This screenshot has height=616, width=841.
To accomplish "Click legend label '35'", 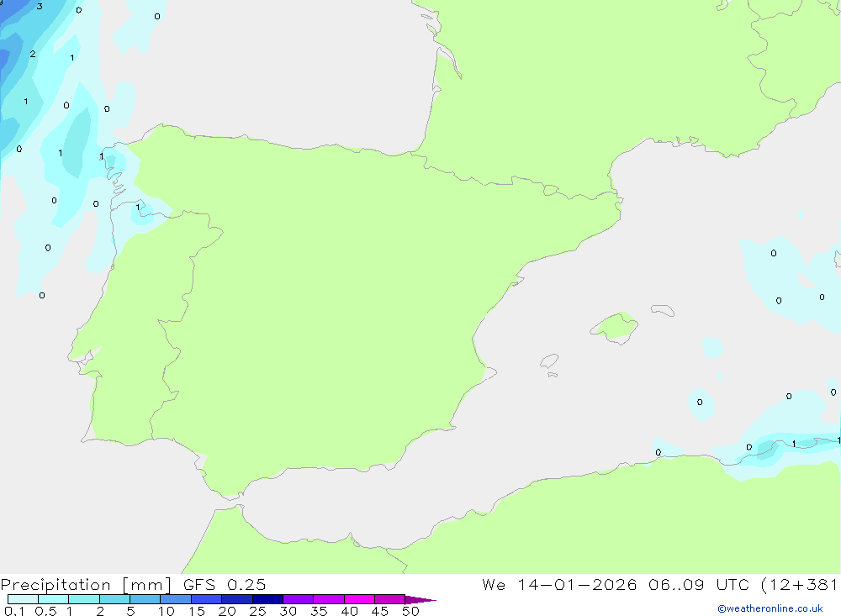I will click(x=319, y=611).
